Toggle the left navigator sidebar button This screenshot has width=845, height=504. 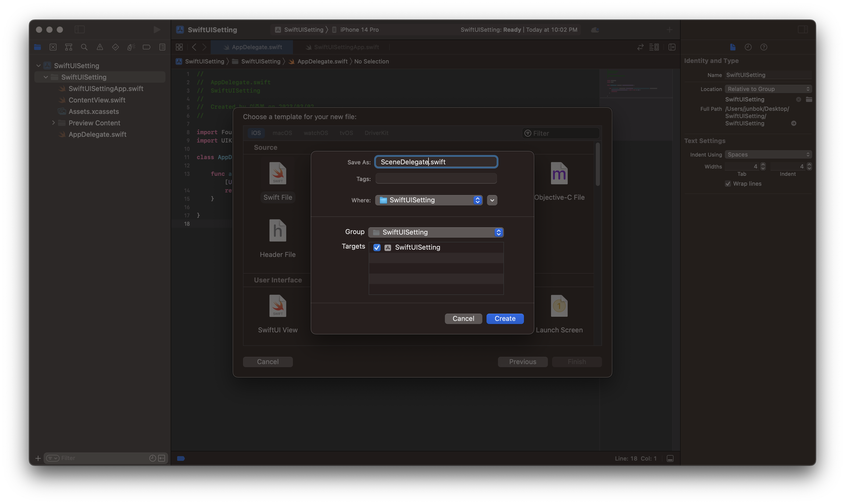point(80,30)
